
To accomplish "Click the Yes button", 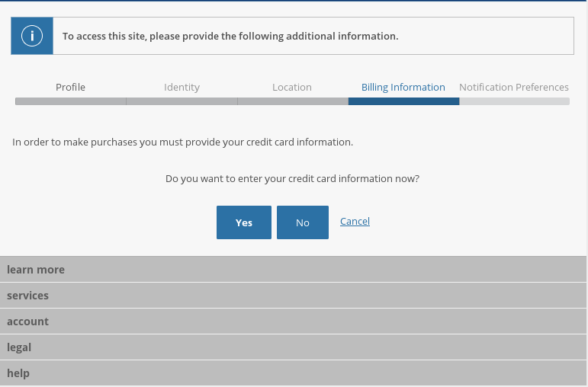I will (x=244, y=222).
